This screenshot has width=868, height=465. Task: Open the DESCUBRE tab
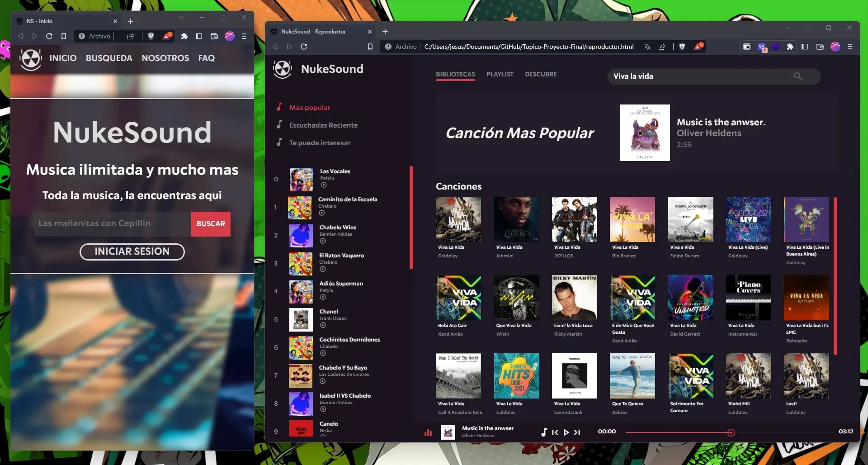[x=541, y=74]
